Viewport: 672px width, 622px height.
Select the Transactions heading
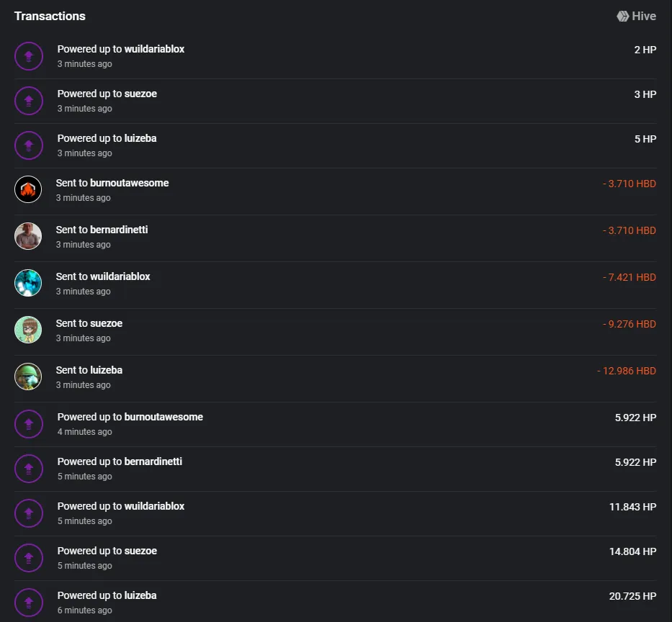pos(50,17)
